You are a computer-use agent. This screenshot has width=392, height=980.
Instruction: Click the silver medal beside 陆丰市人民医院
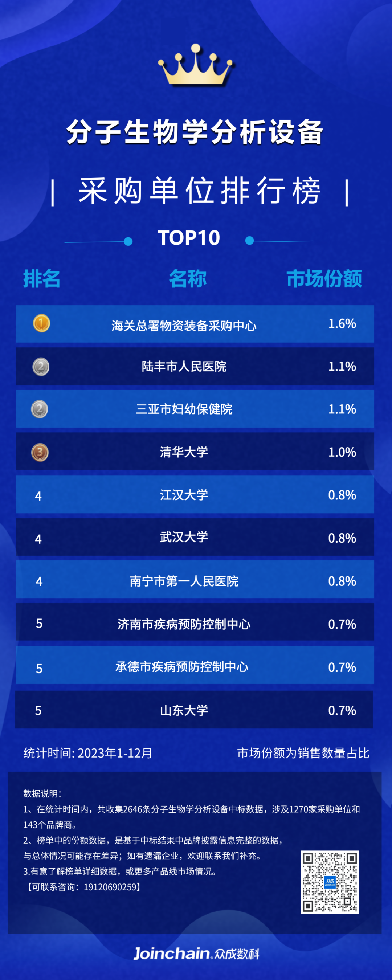tap(41, 367)
